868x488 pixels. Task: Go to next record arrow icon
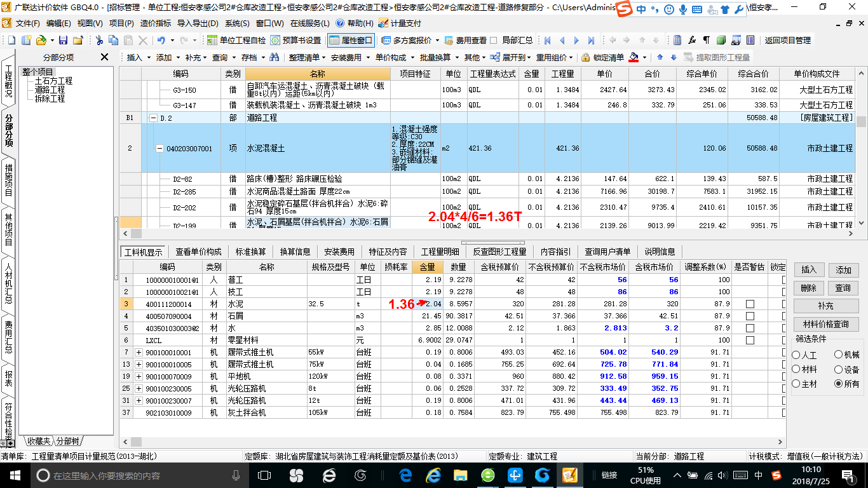coord(576,40)
